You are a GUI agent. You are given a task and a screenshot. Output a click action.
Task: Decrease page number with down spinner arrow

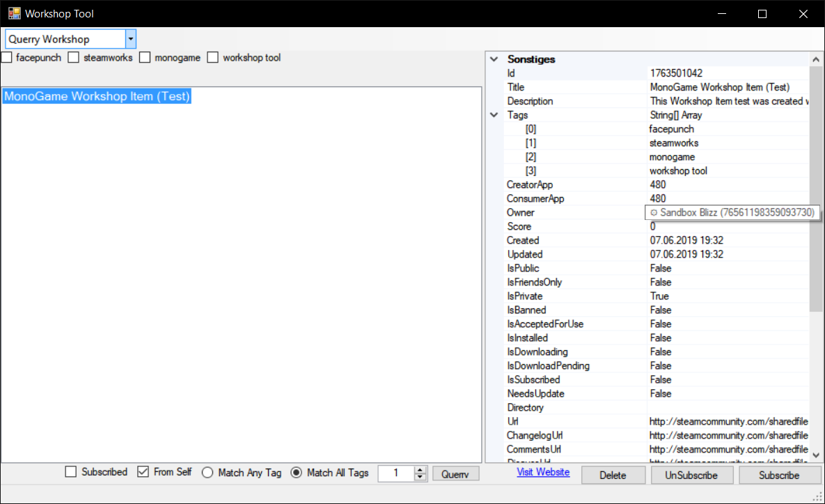(420, 477)
